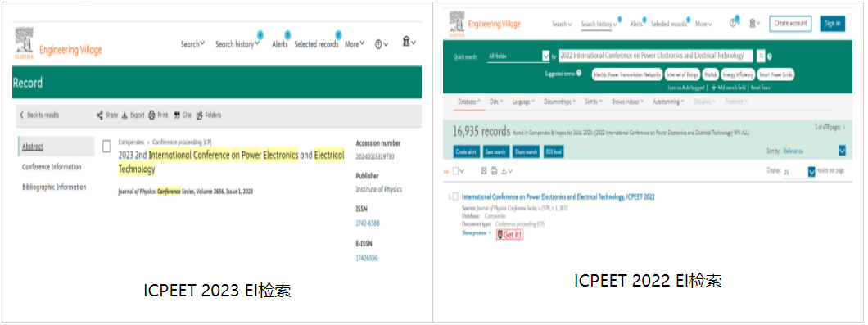
Task: Open the Display results per page dropdown
Action: (x=798, y=172)
